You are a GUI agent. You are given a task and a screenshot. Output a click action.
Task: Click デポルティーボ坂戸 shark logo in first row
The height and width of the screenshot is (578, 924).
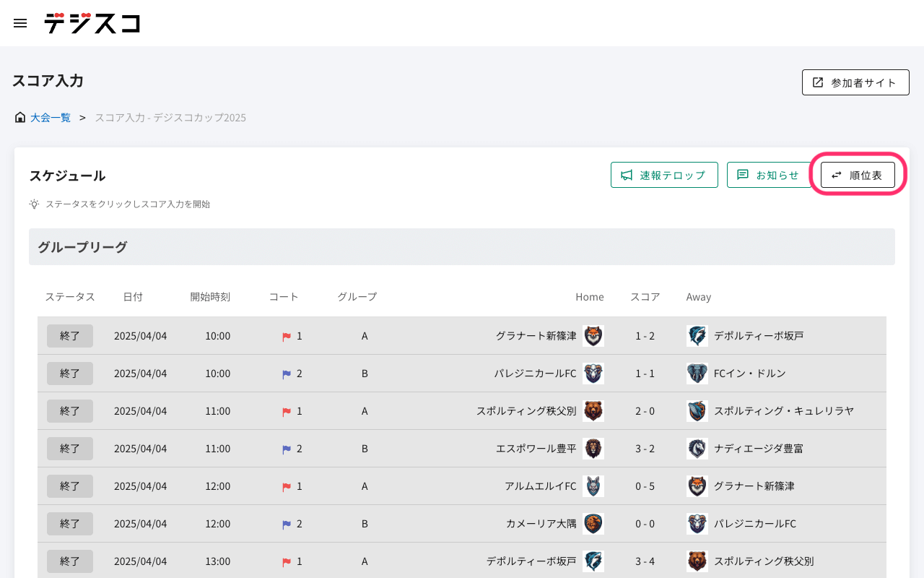[697, 336]
